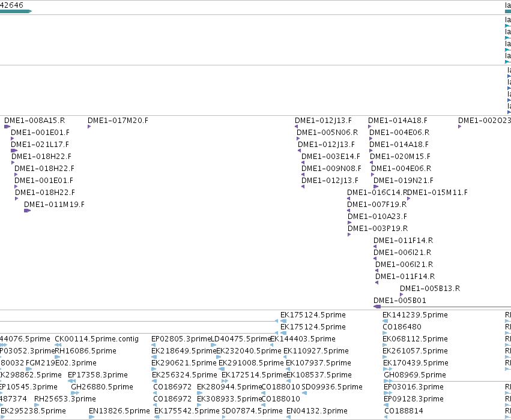Screen dimensions: 511x420
Task: Click EK144403.5prime
Action: coord(303,339)
